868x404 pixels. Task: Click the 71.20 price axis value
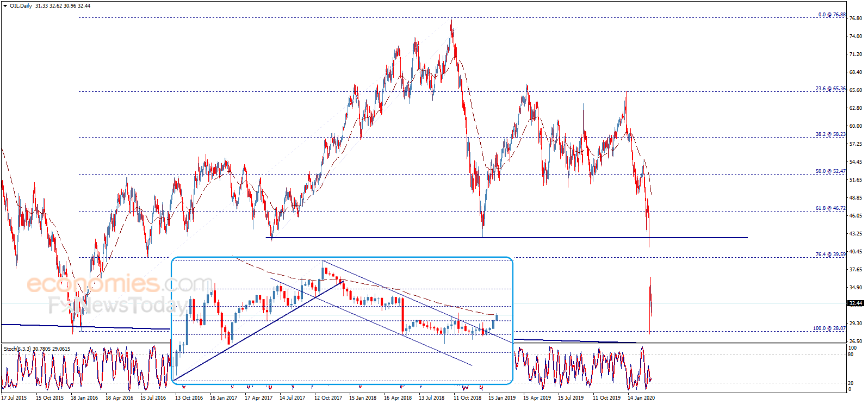[x=855, y=54]
